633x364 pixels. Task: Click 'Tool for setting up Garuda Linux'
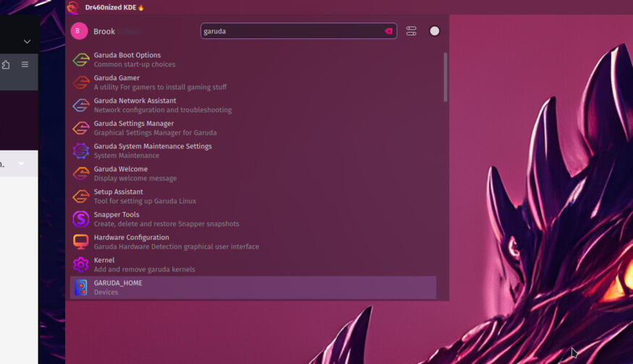[x=145, y=201]
